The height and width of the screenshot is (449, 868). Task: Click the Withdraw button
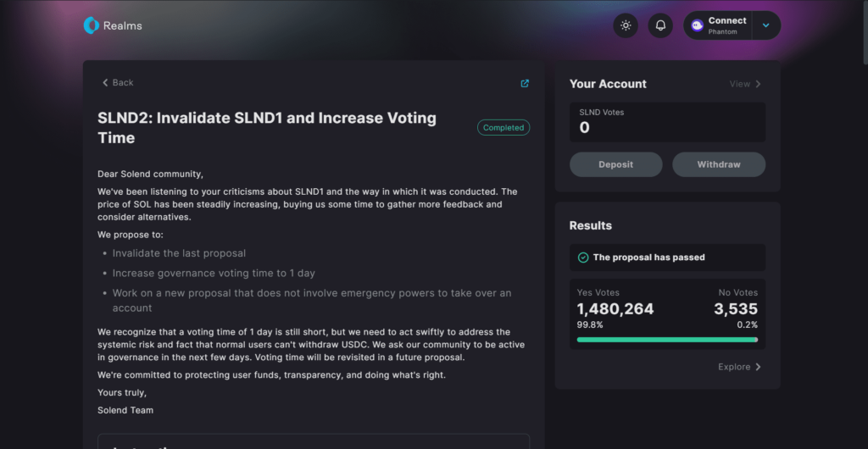(719, 164)
